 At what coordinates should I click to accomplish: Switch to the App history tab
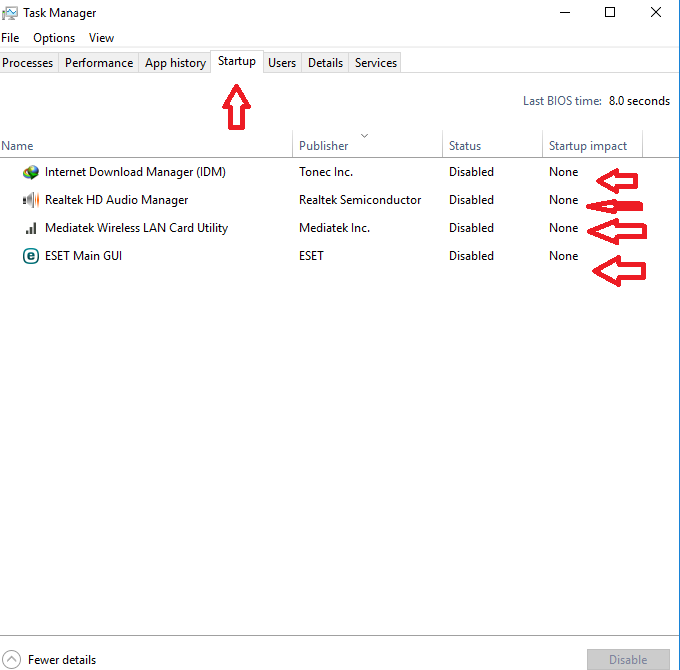175,63
